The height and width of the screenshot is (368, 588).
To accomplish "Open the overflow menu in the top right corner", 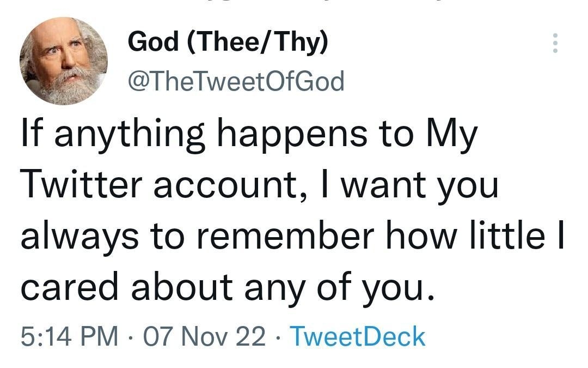I will tap(555, 44).
